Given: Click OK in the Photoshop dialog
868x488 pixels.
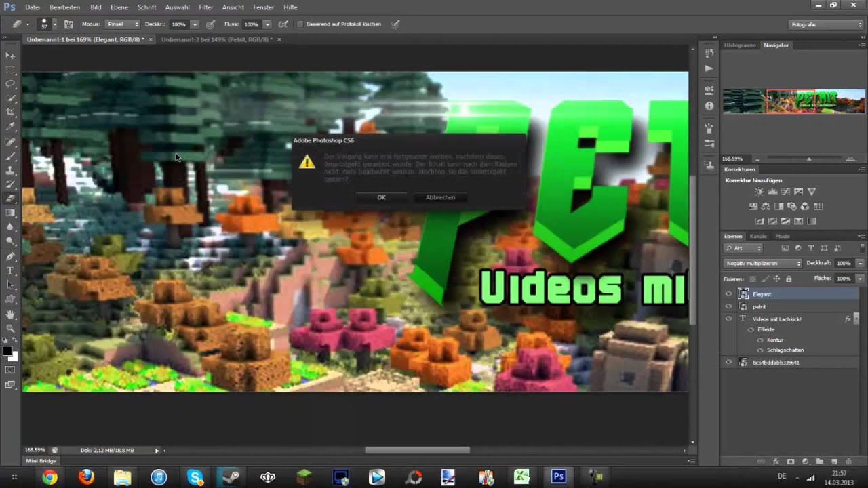Looking at the screenshot, I should click(381, 197).
